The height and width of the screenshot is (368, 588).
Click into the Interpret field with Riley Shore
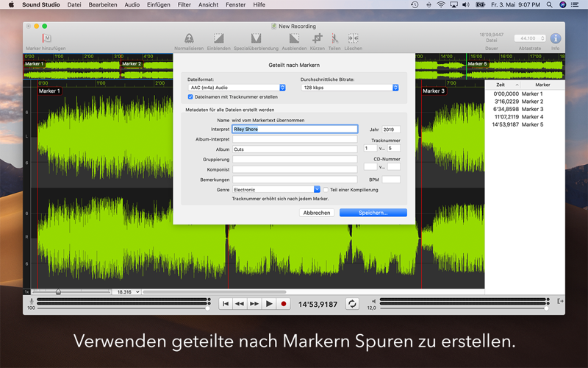click(x=295, y=130)
